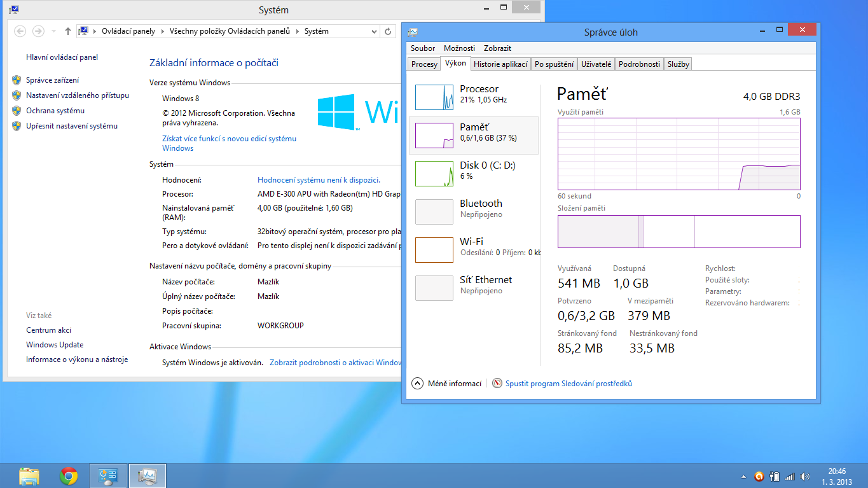Image resolution: width=868 pixels, height=488 pixels.
Task: Open Windows Update link
Action: tap(55, 345)
